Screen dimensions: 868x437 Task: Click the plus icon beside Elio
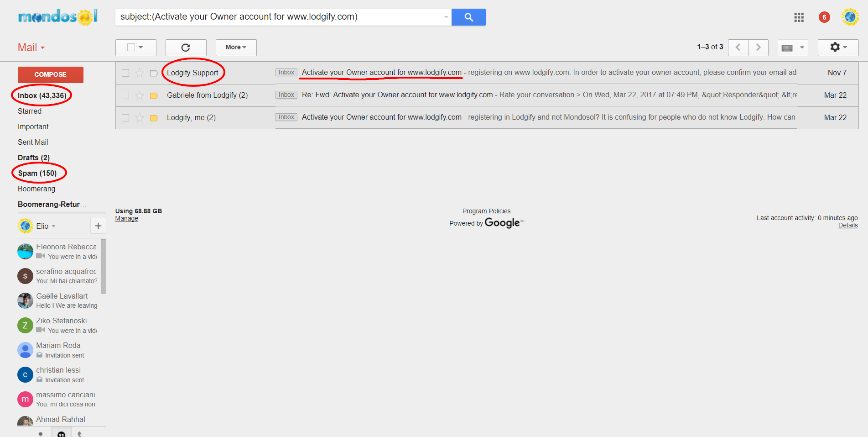point(98,226)
